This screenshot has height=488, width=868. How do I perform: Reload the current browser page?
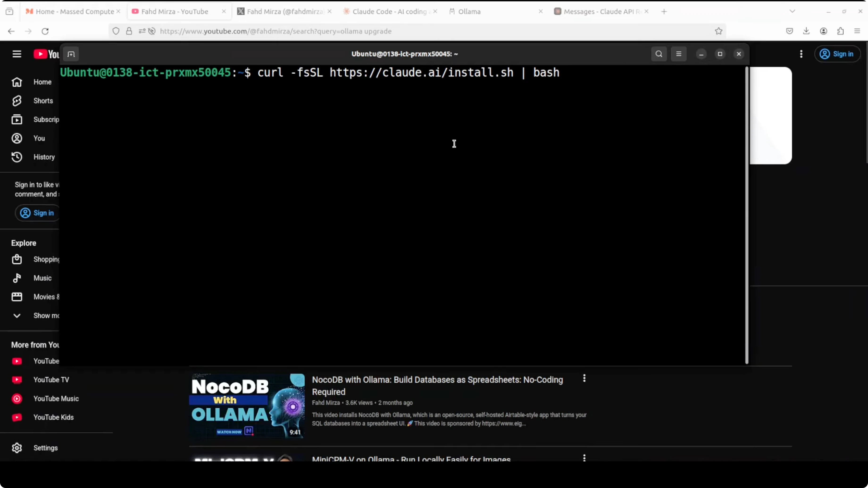tap(45, 31)
